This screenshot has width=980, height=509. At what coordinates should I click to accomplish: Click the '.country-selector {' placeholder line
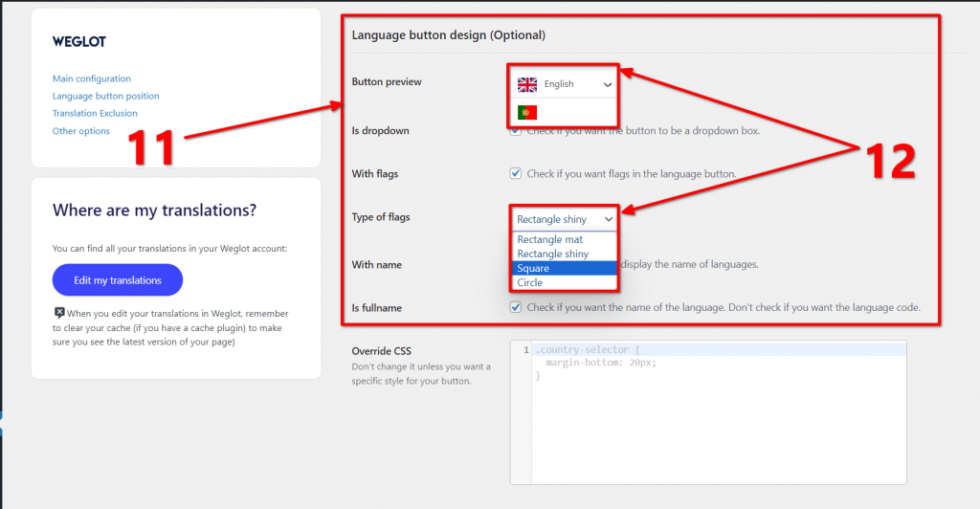tap(587, 350)
